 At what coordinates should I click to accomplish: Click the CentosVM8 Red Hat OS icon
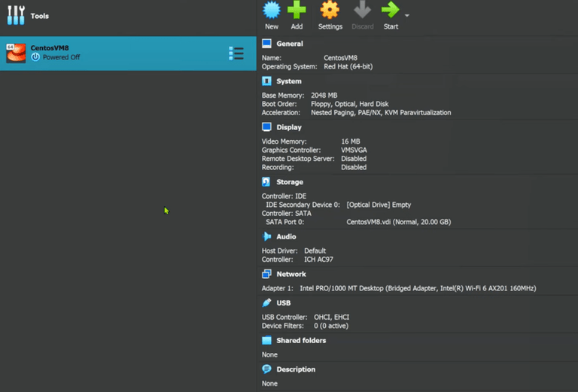(x=16, y=53)
